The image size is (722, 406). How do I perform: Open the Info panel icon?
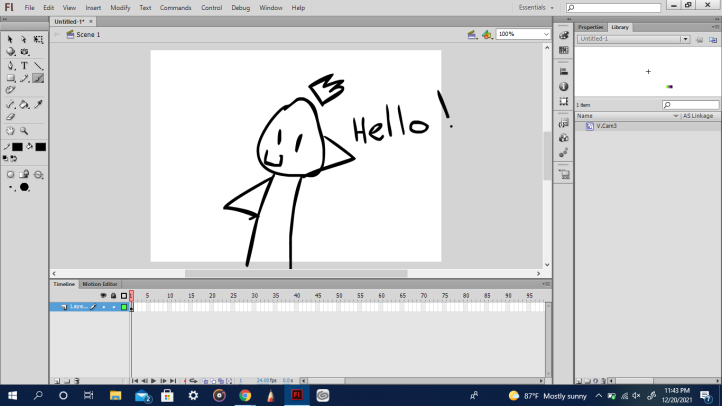pos(564,86)
